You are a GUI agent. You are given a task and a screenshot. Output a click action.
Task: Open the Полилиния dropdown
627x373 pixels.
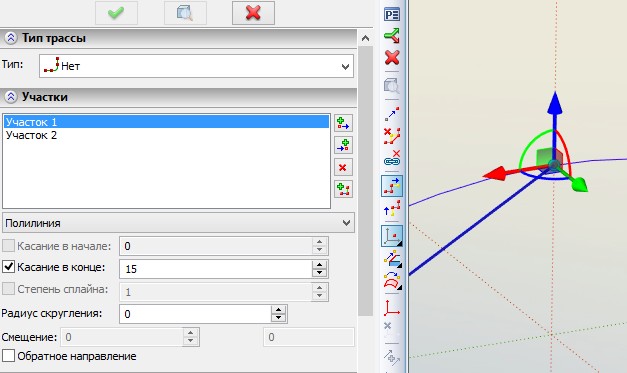tap(178, 223)
